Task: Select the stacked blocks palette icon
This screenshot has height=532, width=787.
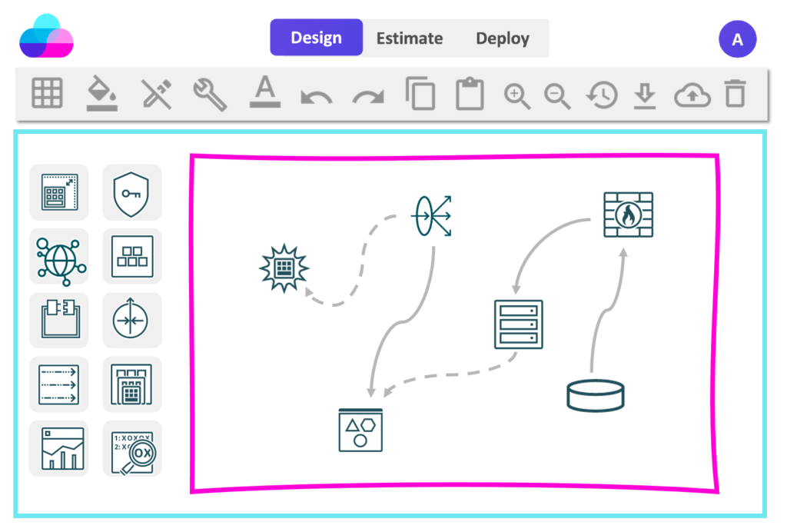Action: pos(132,257)
